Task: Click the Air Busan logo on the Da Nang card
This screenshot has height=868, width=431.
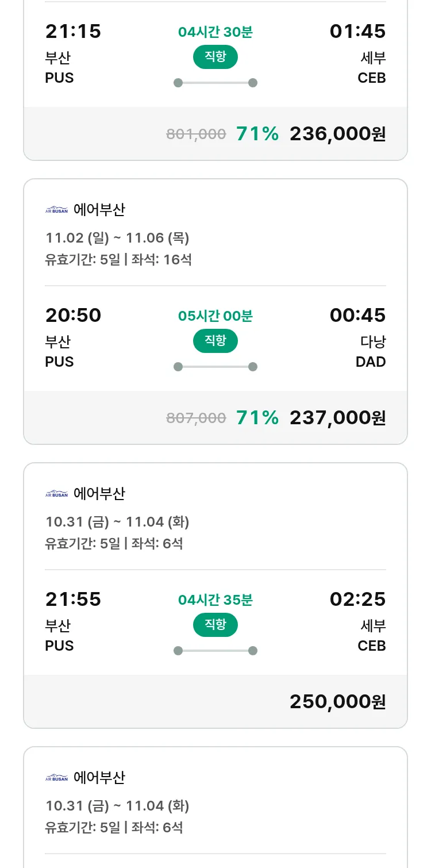Action: (x=56, y=210)
